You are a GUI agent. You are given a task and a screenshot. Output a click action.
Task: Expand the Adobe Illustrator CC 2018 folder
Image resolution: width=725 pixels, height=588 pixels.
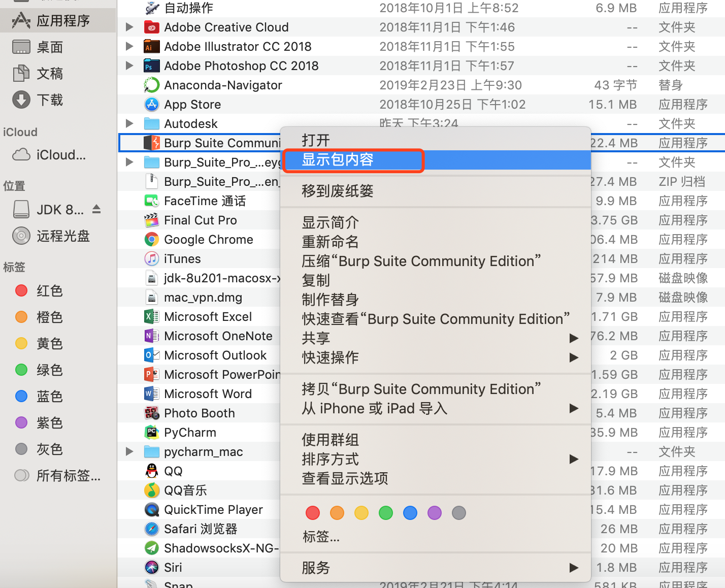pyautogui.click(x=129, y=46)
